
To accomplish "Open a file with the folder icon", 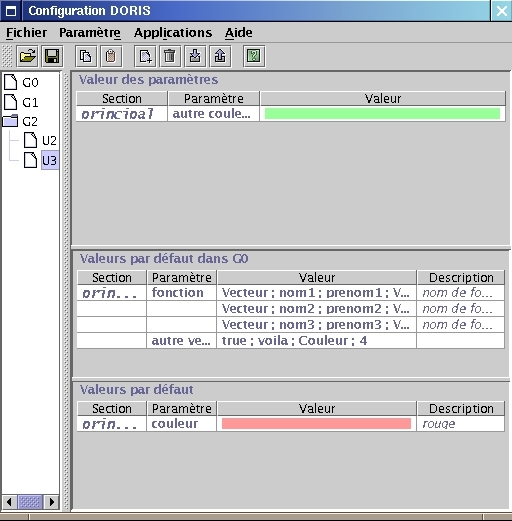I will point(28,56).
